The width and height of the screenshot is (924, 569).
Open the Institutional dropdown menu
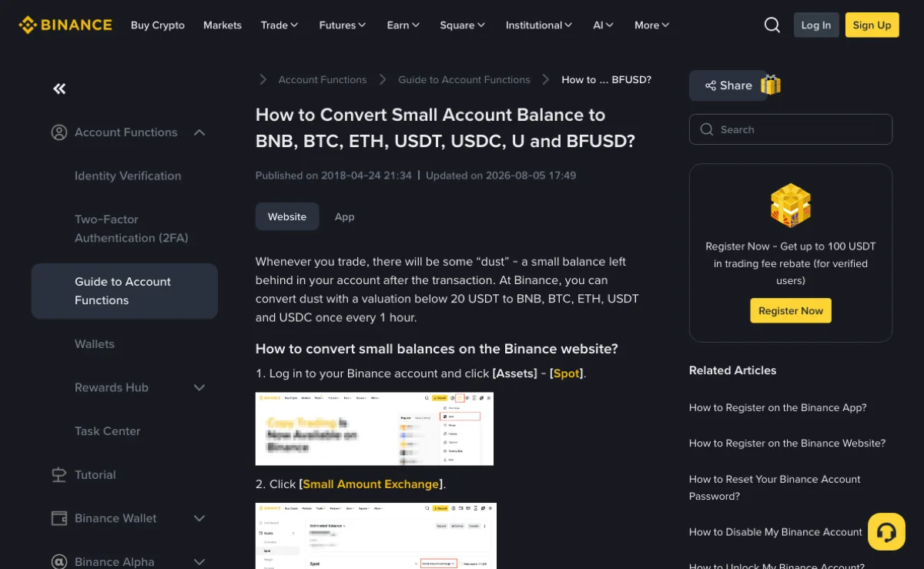tap(539, 25)
